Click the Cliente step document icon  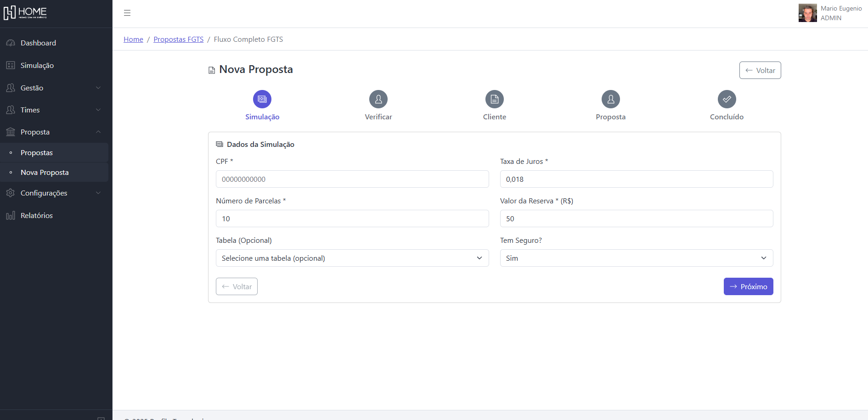[x=495, y=99]
